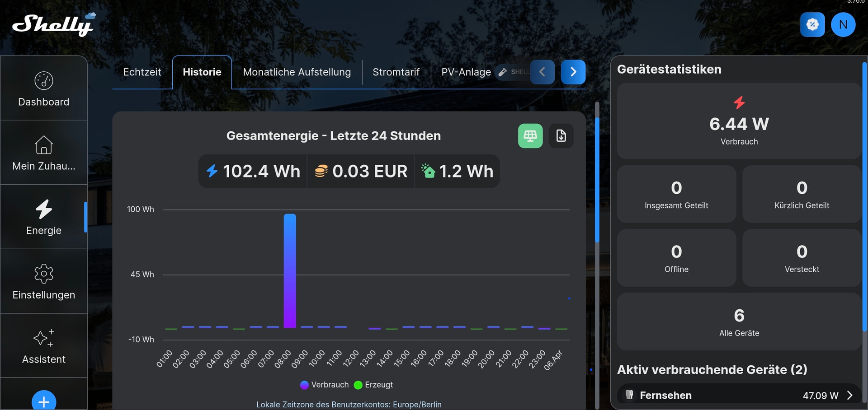The height and width of the screenshot is (410, 868).
Task: Open the user profile avatar N
Action: 843,24
